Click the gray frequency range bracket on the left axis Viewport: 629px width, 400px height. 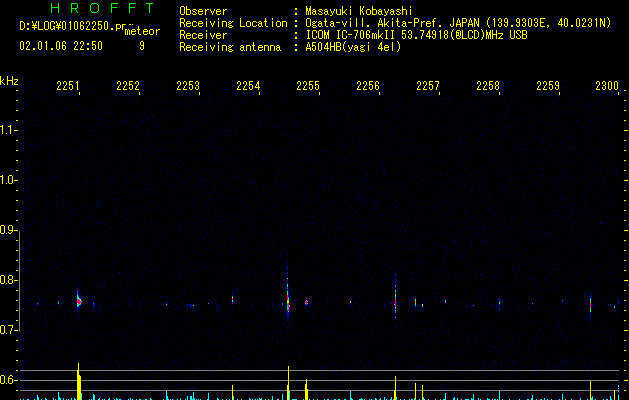19,280
